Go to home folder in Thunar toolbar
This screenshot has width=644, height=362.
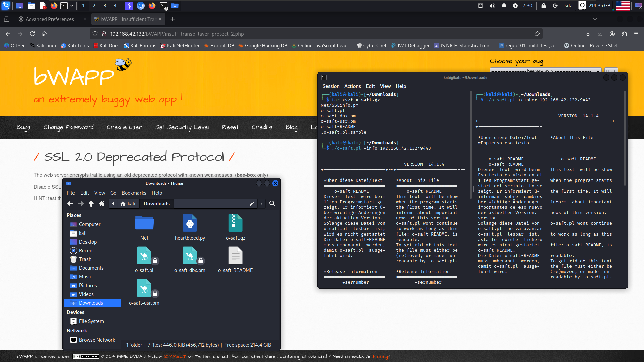tap(102, 204)
